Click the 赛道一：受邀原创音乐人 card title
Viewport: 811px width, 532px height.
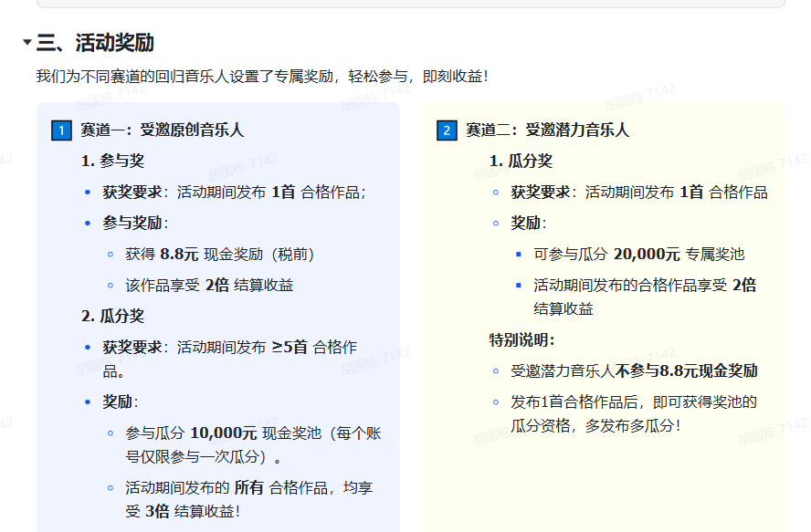click(162, 130)
